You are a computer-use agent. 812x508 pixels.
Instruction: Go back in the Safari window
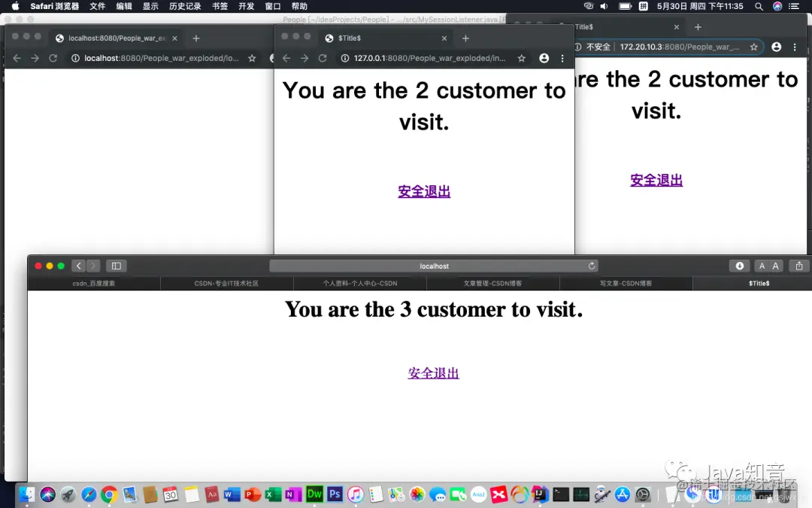[79, 266]
